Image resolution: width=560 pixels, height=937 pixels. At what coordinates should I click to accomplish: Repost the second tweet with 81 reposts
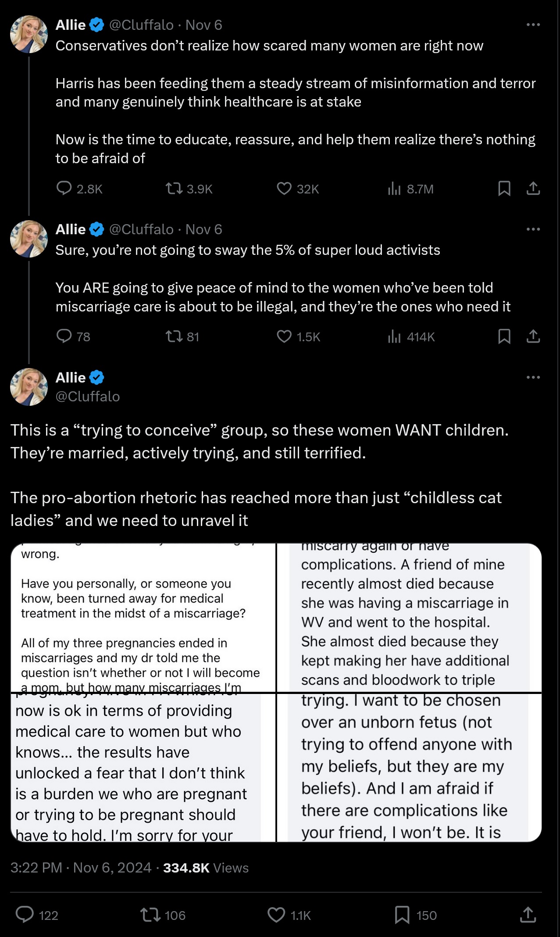pos(174,336)
